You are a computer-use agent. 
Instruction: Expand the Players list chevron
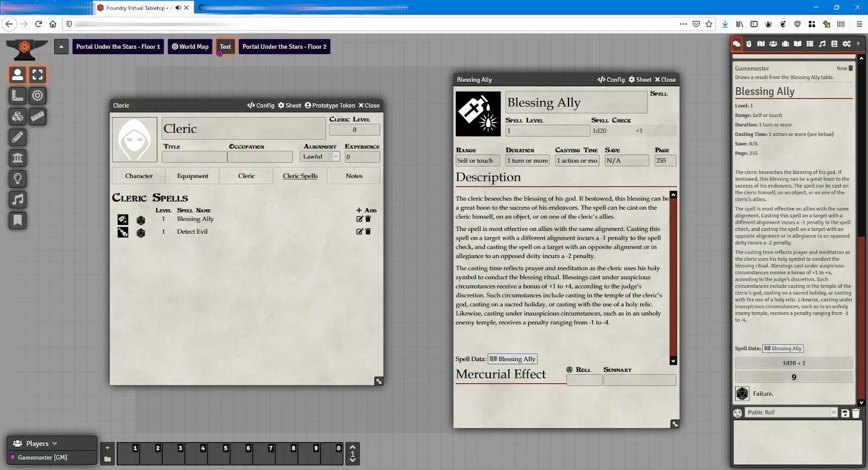55,443
